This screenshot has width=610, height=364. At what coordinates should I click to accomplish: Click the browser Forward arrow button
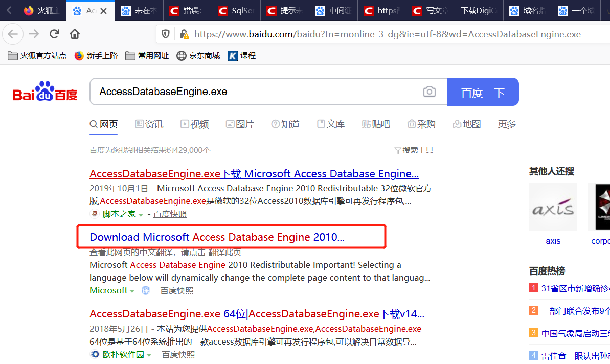pyautogui.click(x=34, y=34)
